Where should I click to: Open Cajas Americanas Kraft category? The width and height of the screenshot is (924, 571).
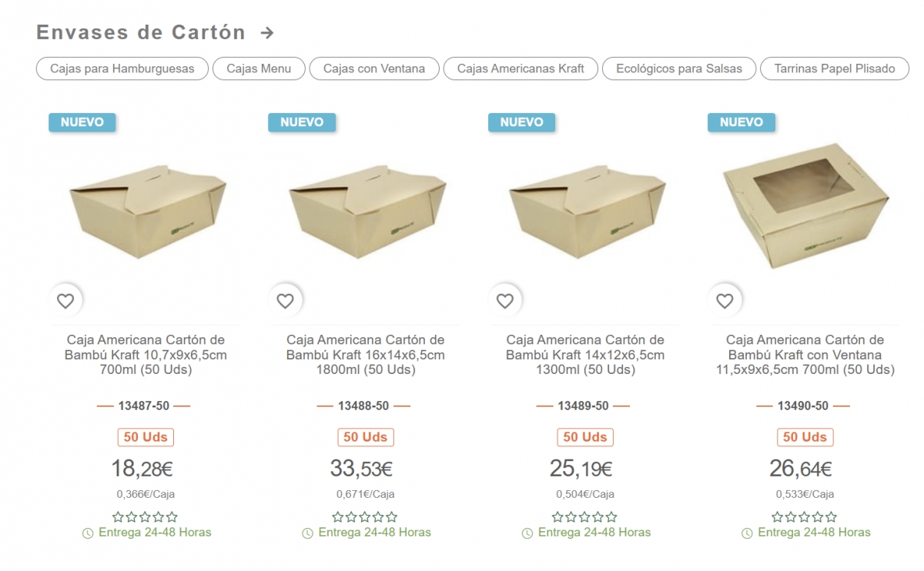521,68
